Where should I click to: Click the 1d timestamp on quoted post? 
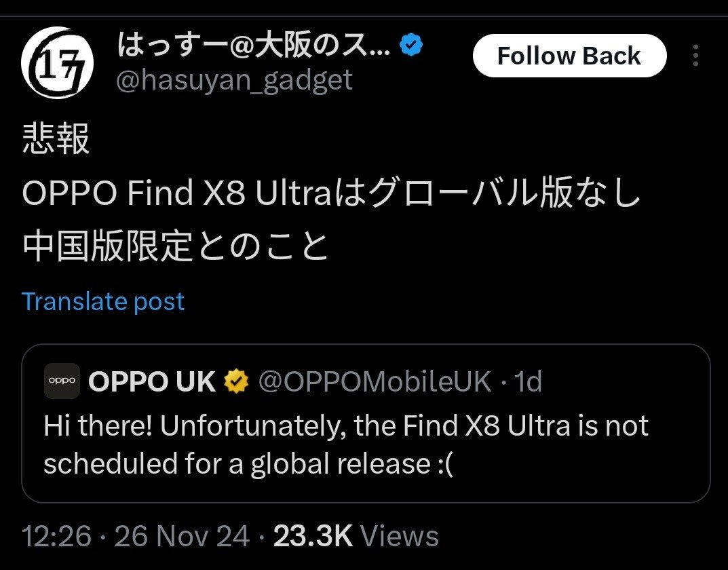pos(529,382)
